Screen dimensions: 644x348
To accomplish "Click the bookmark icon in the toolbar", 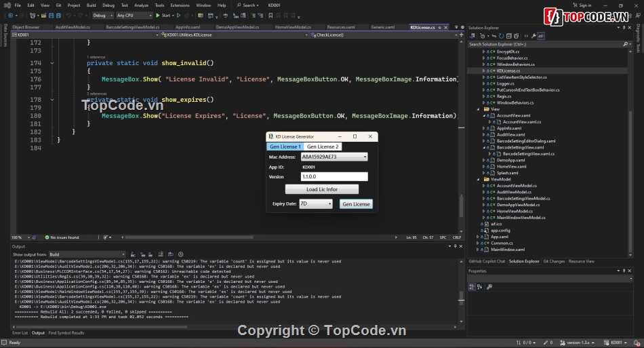I will (270, 15).
